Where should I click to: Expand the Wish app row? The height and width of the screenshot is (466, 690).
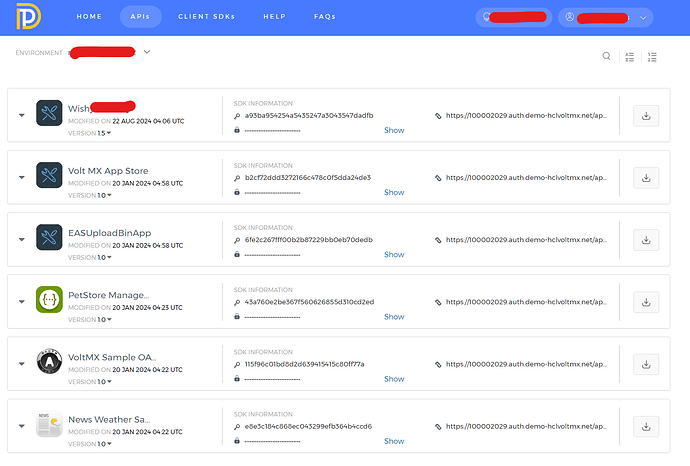pyautogui.click(x=22, y=115)
